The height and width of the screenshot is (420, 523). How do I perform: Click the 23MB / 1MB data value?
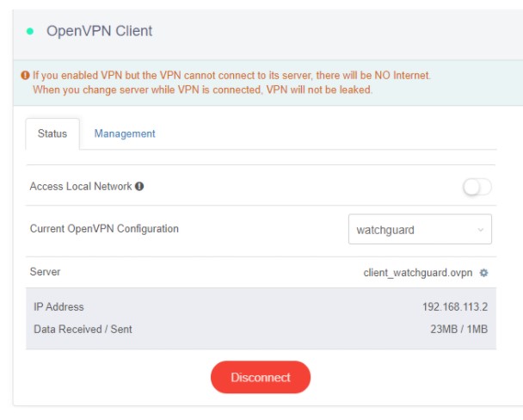point(459,330)
